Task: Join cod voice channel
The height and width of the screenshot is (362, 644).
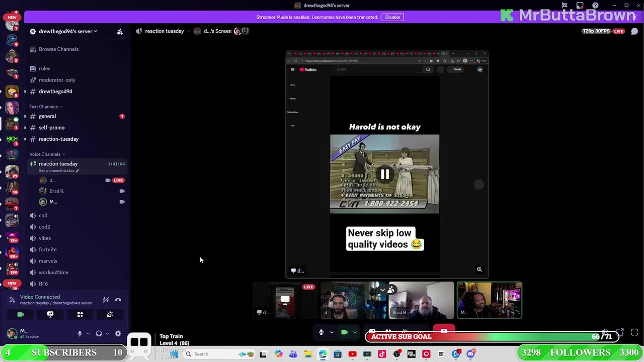Action: (43, 215)
